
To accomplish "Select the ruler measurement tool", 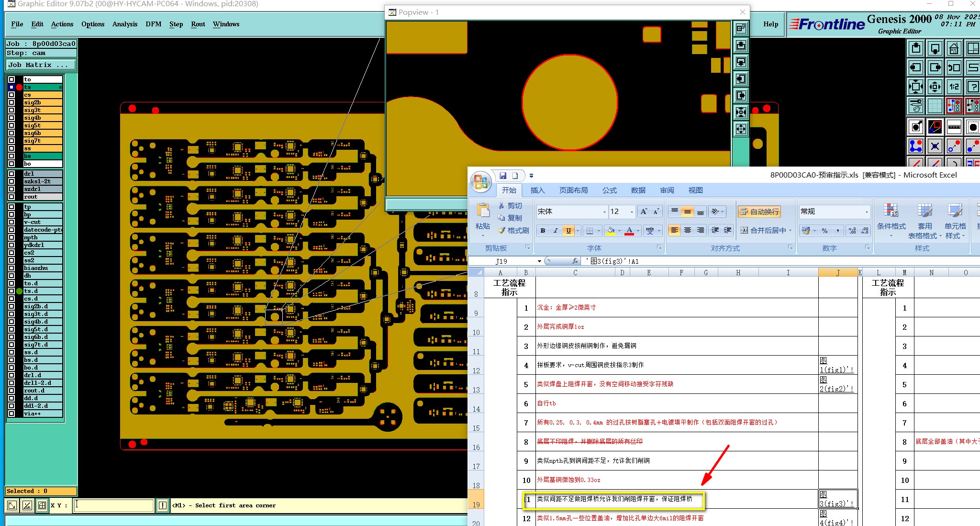I will coord(954,127).
